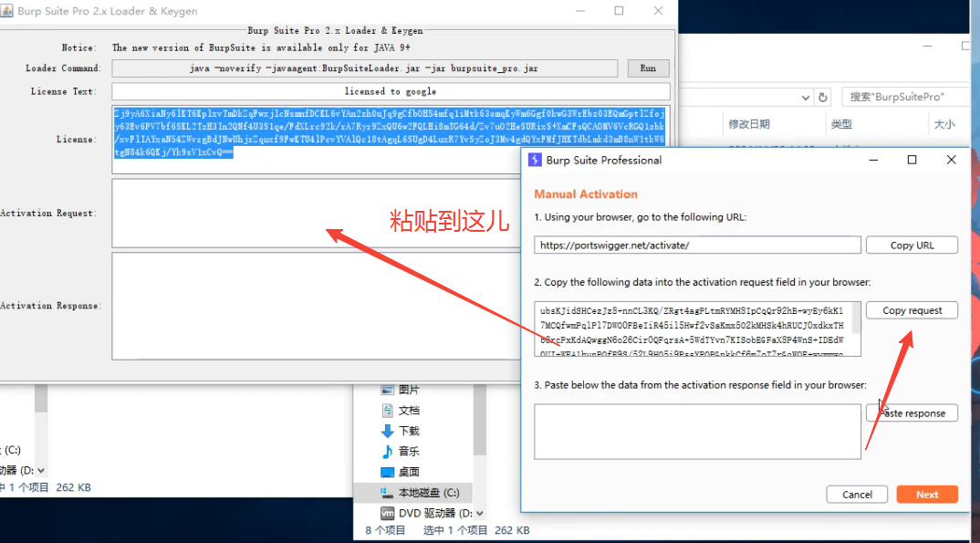Click into the Activation Request text area

point(316,213)
